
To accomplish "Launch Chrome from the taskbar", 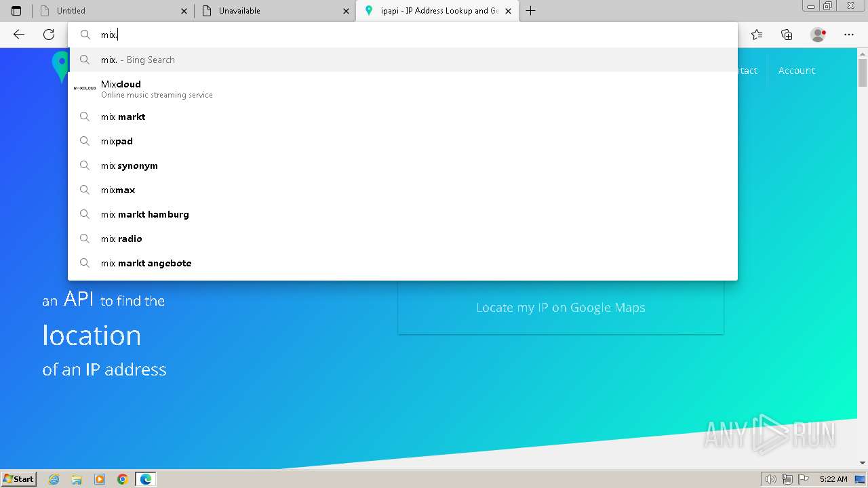I will pos(123,479).
